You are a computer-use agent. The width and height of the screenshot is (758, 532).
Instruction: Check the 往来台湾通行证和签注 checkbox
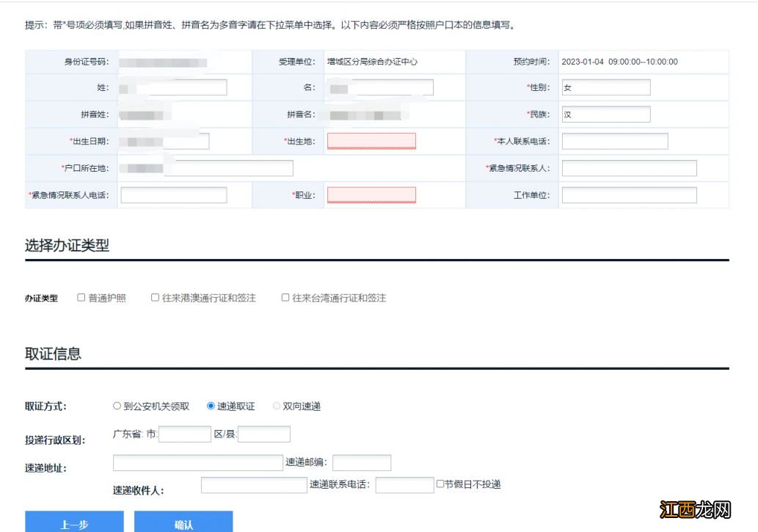(285, 297)
